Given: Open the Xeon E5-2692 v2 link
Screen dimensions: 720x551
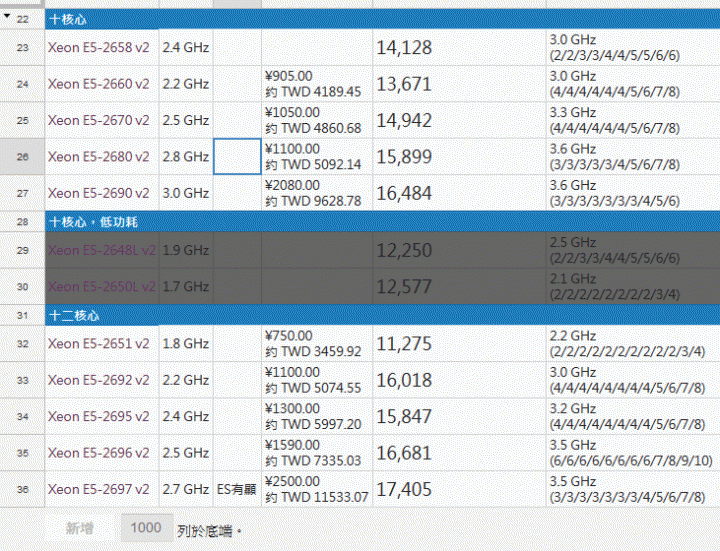Looking at the screenshot, I should click(x=99, y=380).
